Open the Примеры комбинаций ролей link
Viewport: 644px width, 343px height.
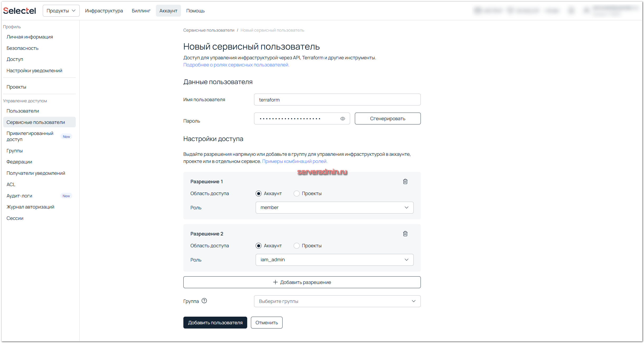(x=294, y=161)
